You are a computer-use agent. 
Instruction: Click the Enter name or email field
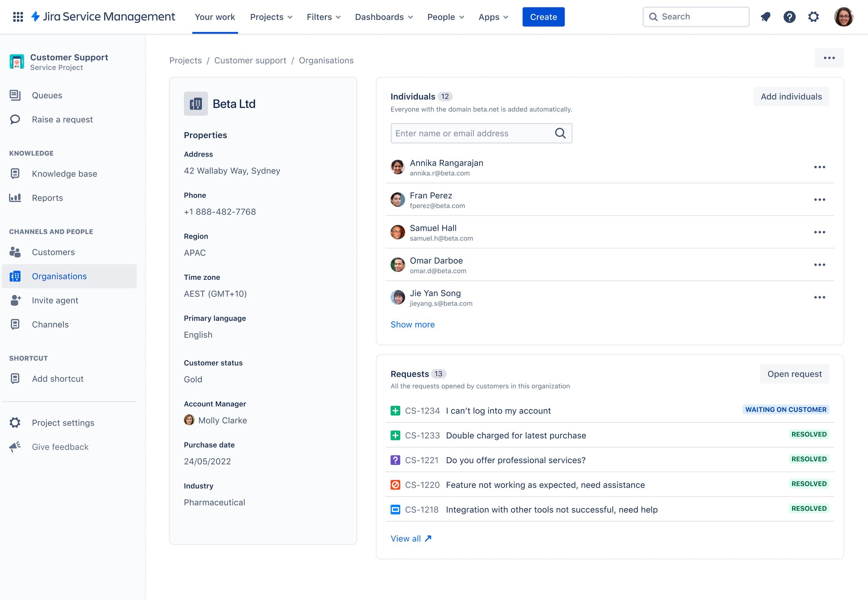470,133
